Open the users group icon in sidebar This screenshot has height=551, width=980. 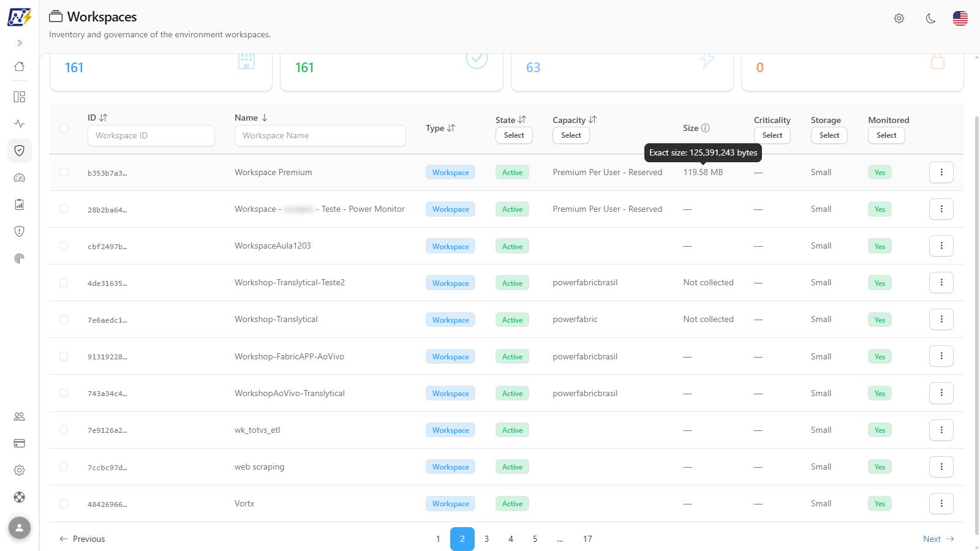click(x=20, y=416)
